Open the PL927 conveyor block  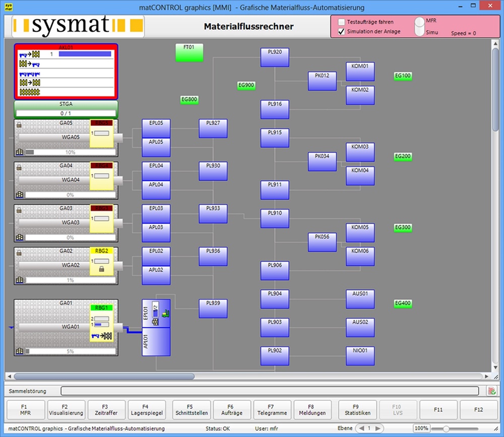coord(213,128)
